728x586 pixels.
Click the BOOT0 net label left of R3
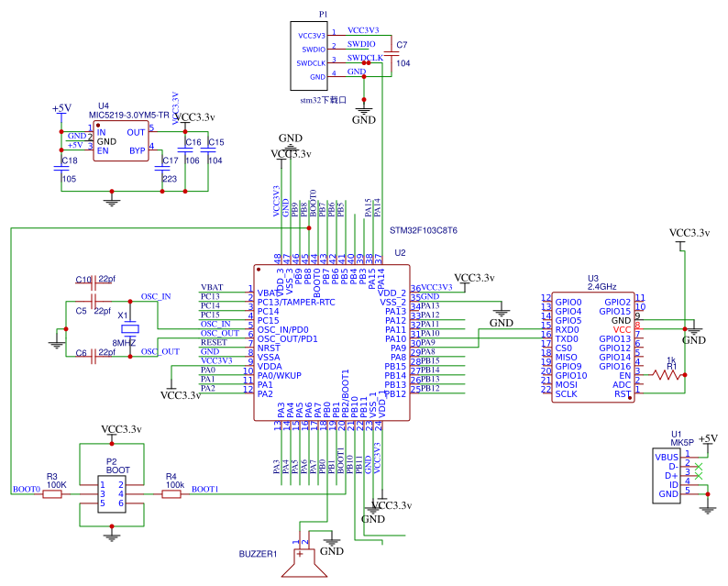(27, 489)
